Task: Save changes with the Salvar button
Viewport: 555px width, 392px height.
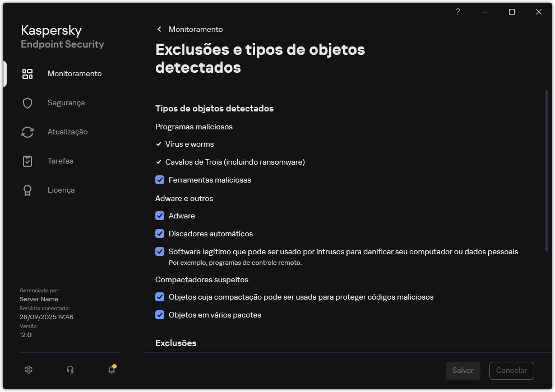Action: point(463,370)
